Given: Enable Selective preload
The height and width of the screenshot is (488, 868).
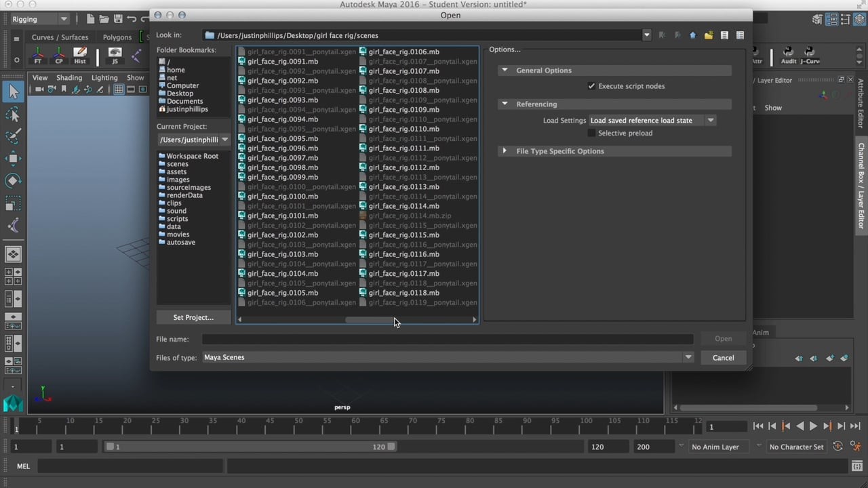Looking at the screenshot, I should click(x=591, y=133).
